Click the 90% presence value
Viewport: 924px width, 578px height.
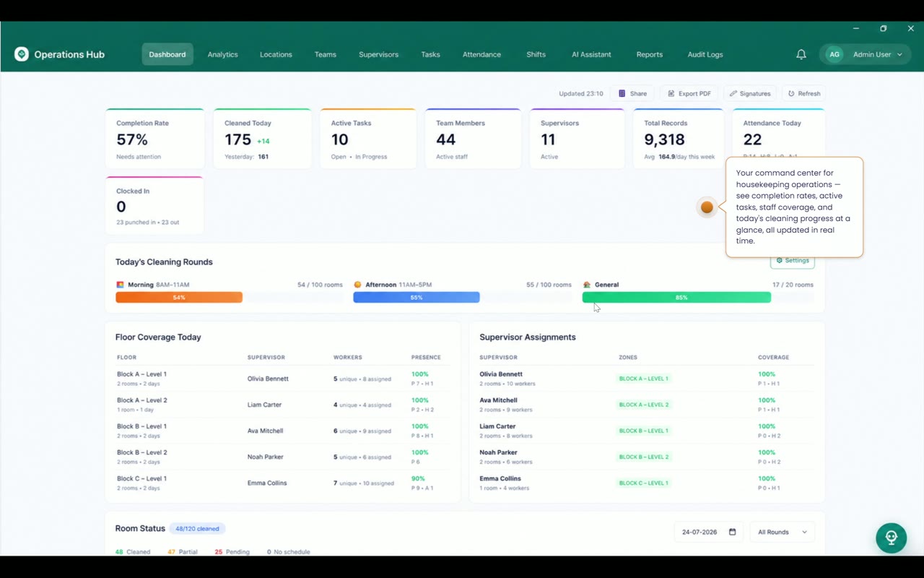418,478
